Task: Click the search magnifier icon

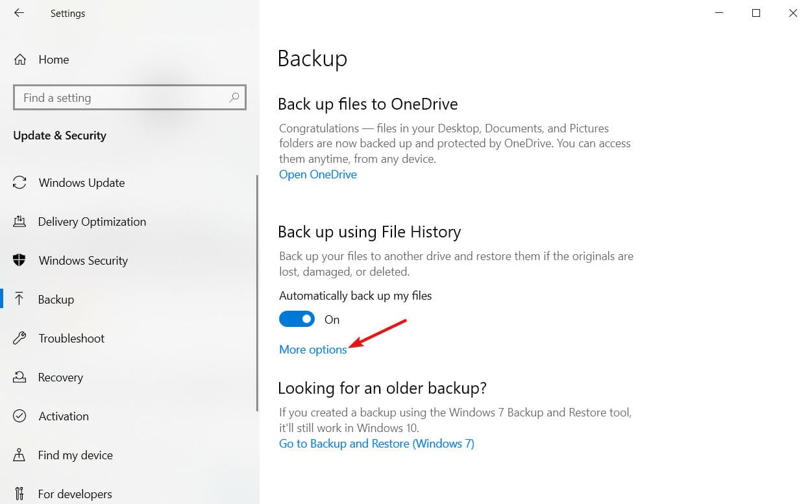Action: (234, 98)
